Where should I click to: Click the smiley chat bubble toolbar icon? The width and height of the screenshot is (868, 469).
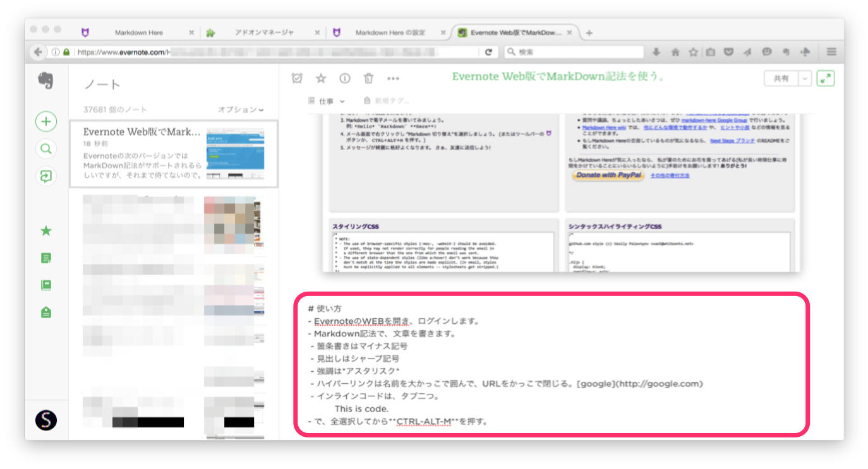pyautogui.click(x=767, y=52)
